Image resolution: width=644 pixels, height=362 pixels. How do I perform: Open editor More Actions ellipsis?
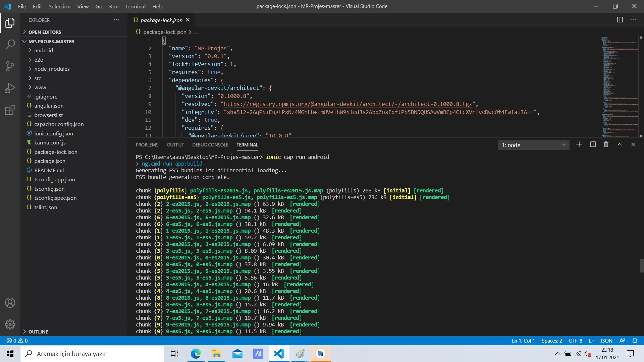point(633,20)
